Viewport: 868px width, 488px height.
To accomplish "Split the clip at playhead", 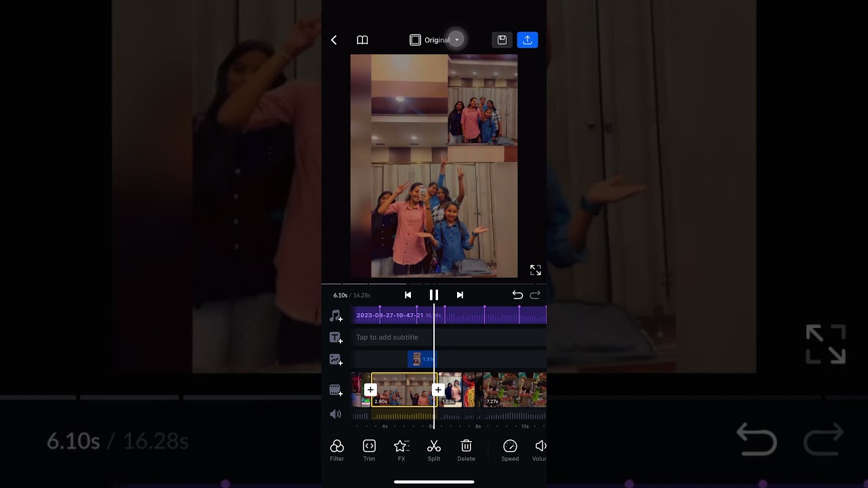I will tap(434, 451).
